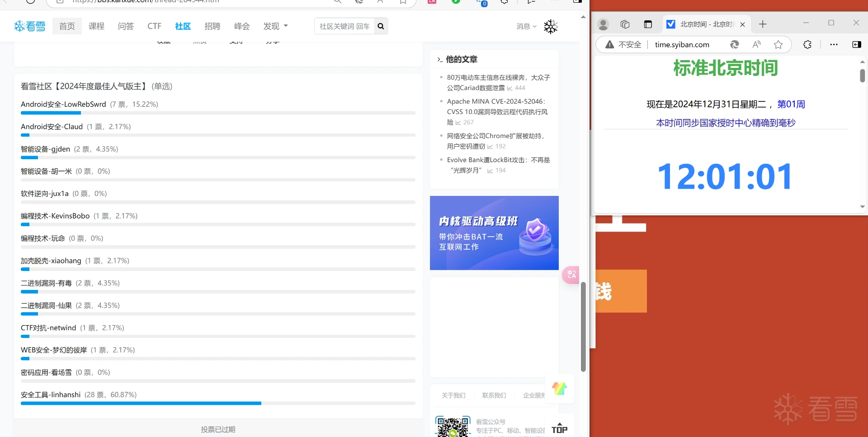Click the pink translate floating icon
The height and width of the screenshot is (437, 868).
click(x=571, y=275)
